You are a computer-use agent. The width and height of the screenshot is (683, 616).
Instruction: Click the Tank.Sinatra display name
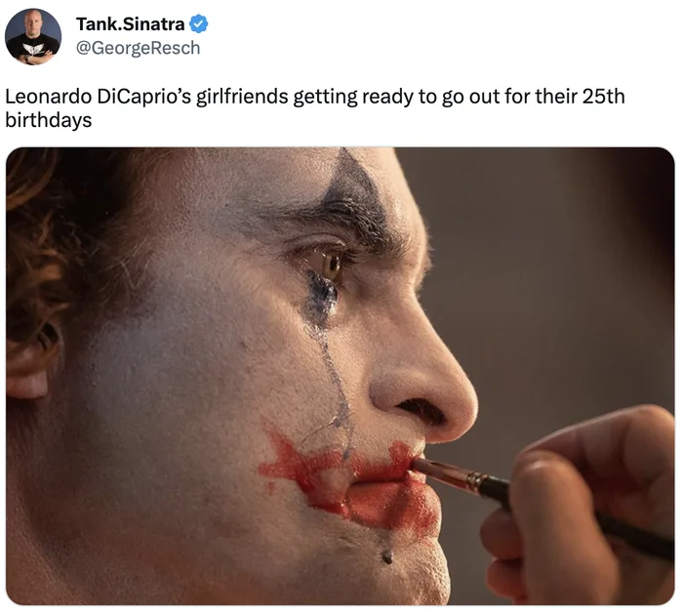(x=130, y=23)
